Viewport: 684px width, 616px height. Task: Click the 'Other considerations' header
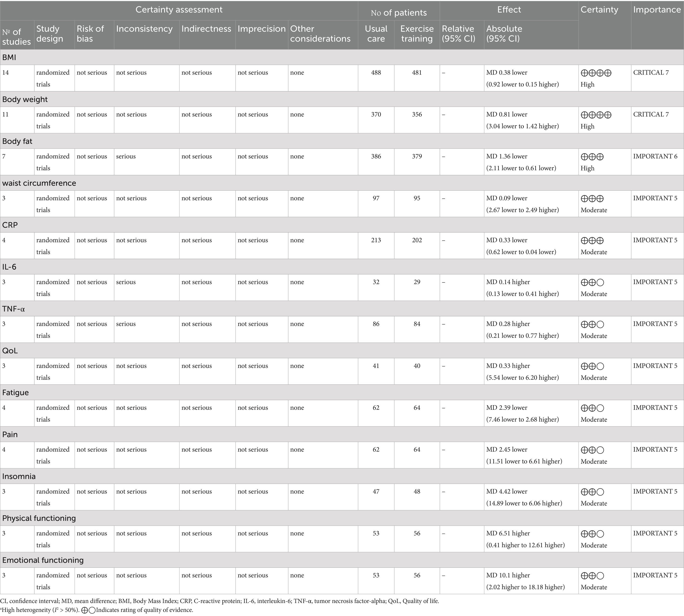[320, 34]
